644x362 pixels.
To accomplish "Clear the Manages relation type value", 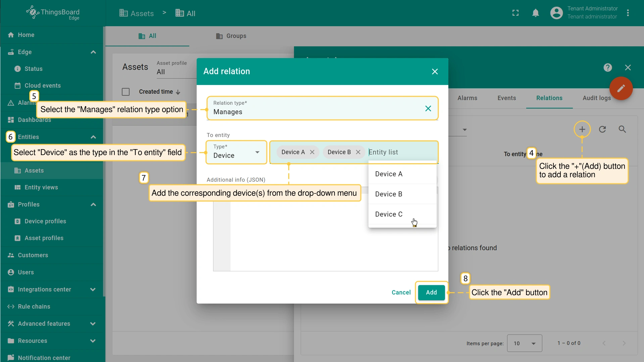I will (x=428, y=108).
